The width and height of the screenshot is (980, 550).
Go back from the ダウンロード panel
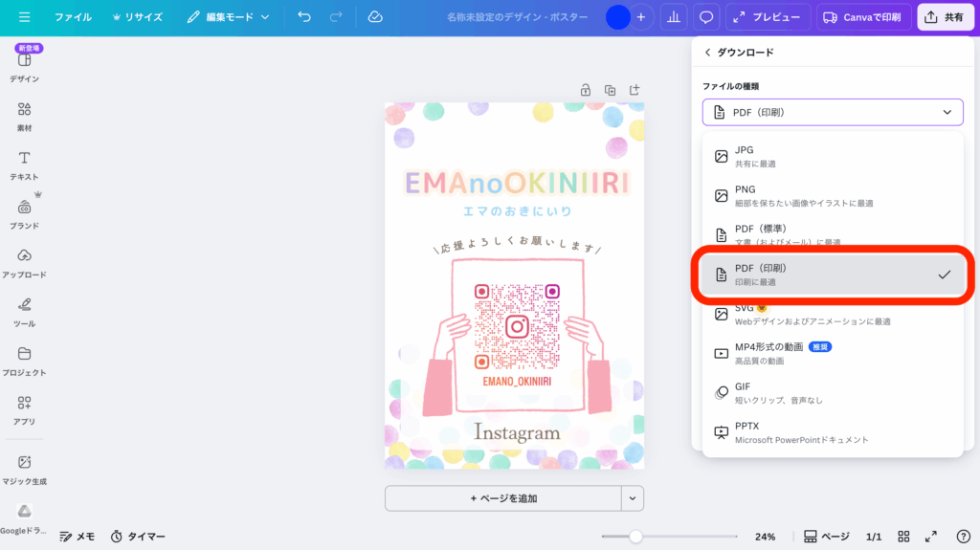pos(707,53)
